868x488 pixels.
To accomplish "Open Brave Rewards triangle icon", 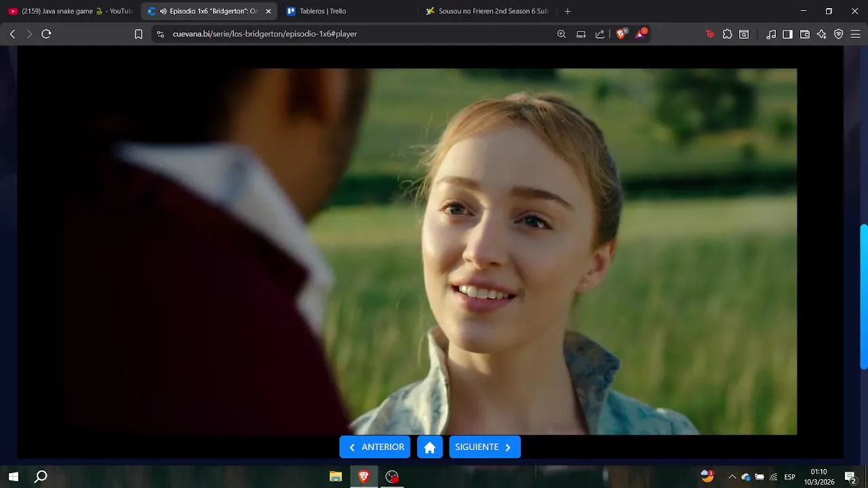I will coord(641,33).
